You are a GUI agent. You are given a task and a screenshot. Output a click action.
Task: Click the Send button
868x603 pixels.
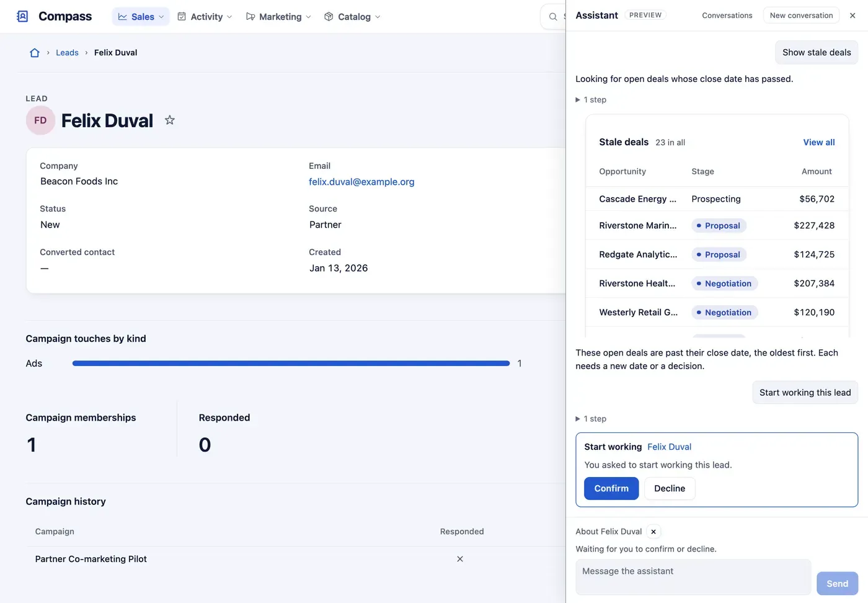click(837, 584)
